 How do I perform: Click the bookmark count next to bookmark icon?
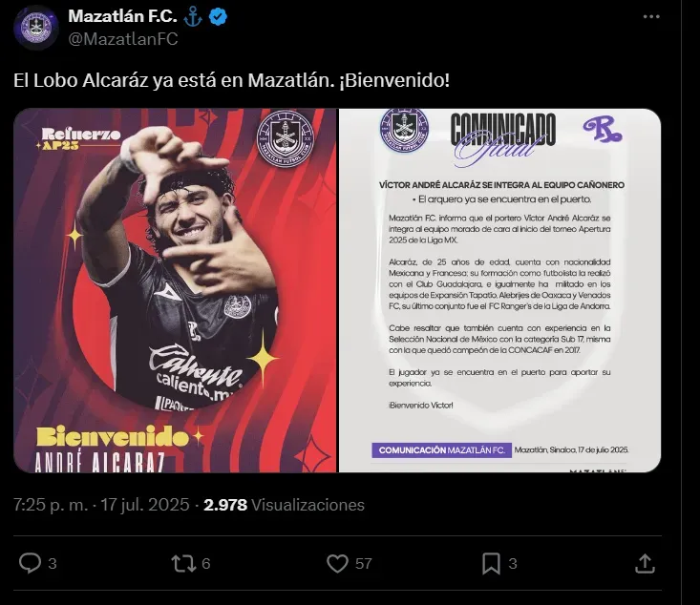pyautogui.click(x=513, y=564)
